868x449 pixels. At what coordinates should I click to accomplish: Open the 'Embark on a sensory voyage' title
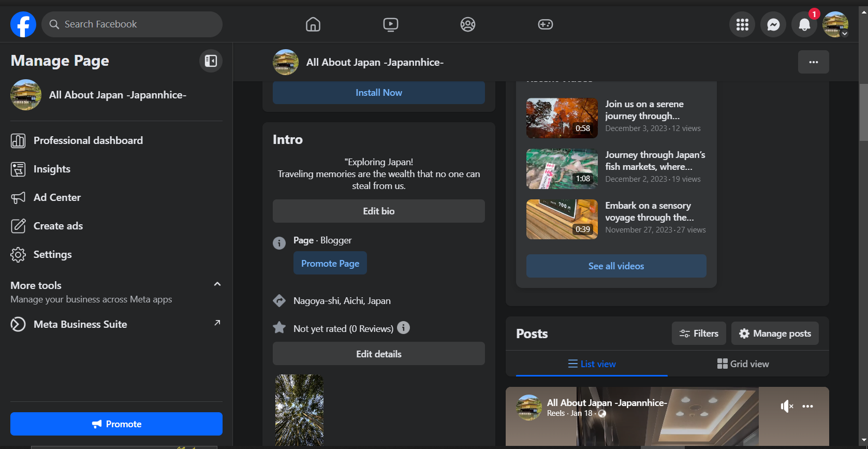(x=650, y=211)
